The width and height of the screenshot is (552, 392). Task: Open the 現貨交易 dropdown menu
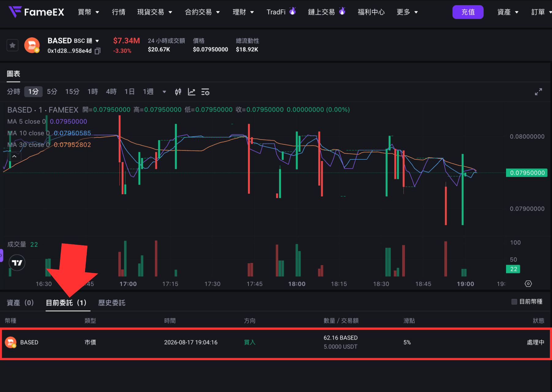[155, 12]
